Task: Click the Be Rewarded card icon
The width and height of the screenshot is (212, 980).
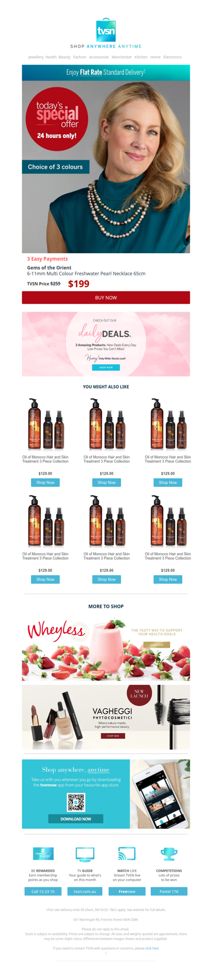Action: point(43,854)
